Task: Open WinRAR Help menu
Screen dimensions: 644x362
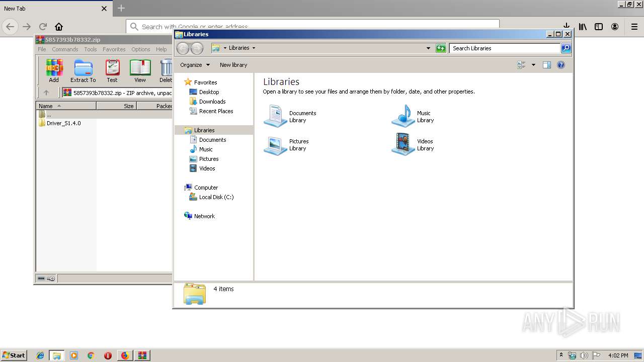Action: point(161,49)
